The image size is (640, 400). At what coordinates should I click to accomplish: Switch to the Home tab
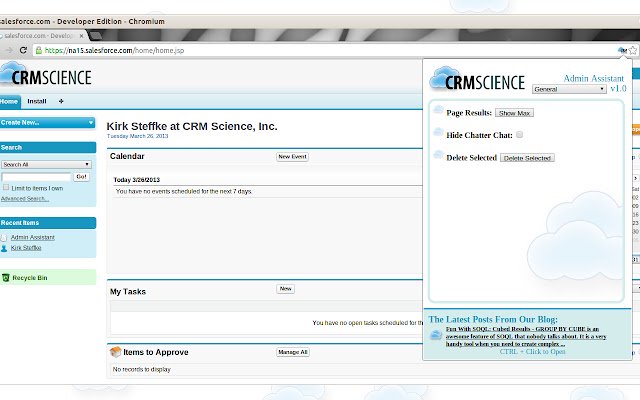coord(9,101)
